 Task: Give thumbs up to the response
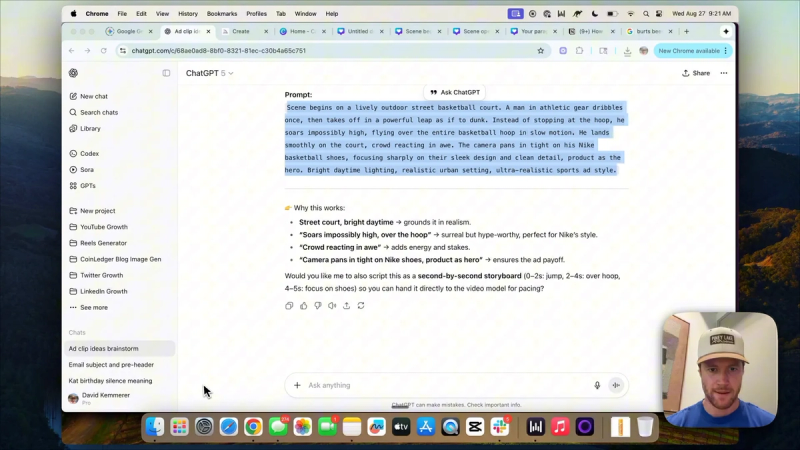[x=304, y=306]
